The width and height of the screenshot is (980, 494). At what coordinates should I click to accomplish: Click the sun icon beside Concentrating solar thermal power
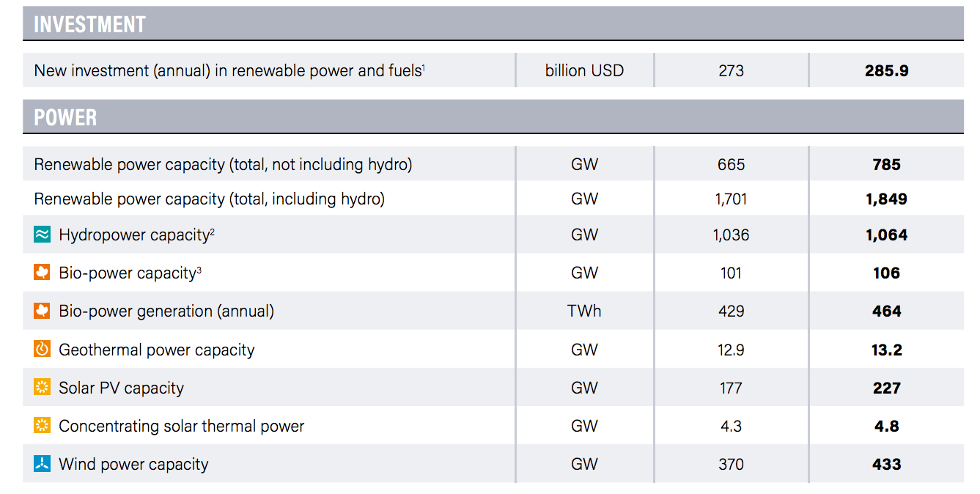tap(43, 426)
